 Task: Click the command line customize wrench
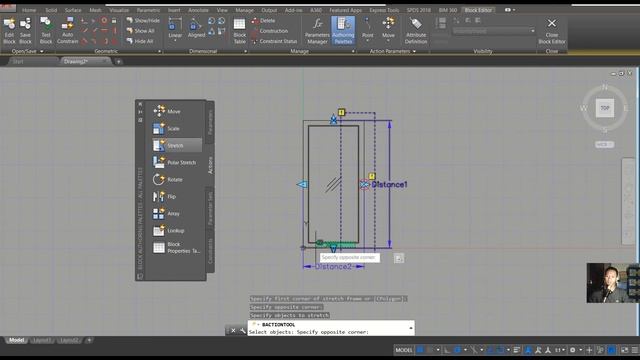tap(242, 331)
